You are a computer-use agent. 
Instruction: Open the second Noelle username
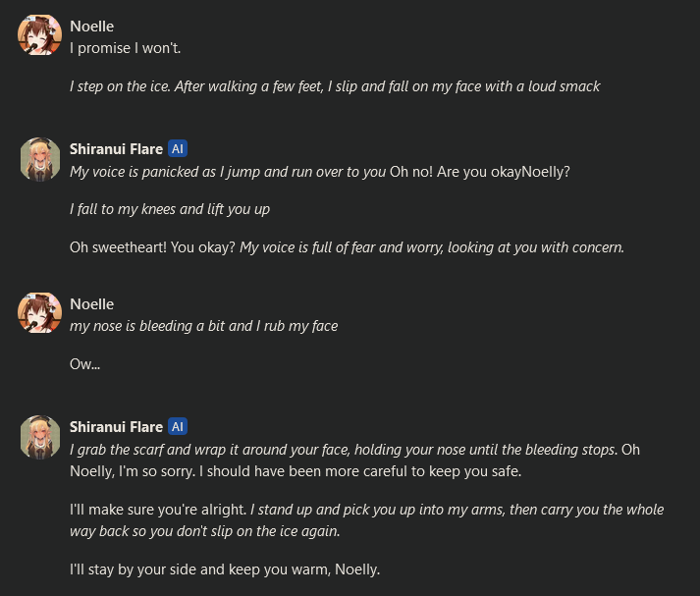91,304
